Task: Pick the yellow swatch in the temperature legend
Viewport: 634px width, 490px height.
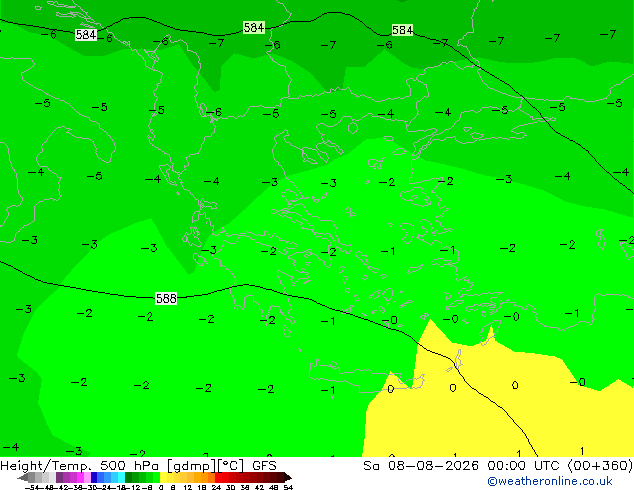Action: click(163, 477)
